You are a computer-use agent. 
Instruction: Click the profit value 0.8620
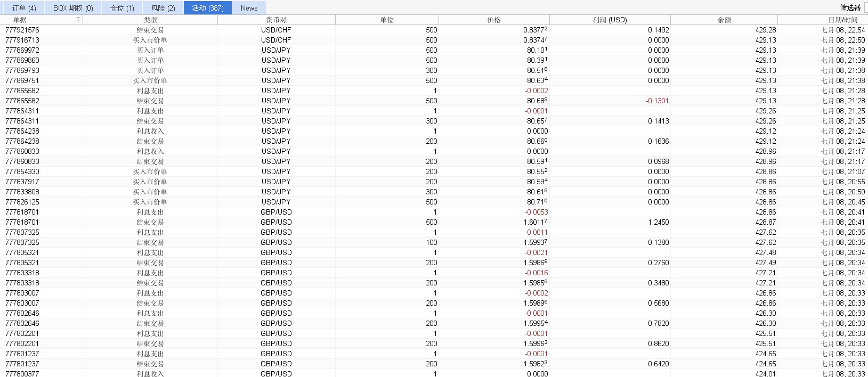click(x=658, y=344)
